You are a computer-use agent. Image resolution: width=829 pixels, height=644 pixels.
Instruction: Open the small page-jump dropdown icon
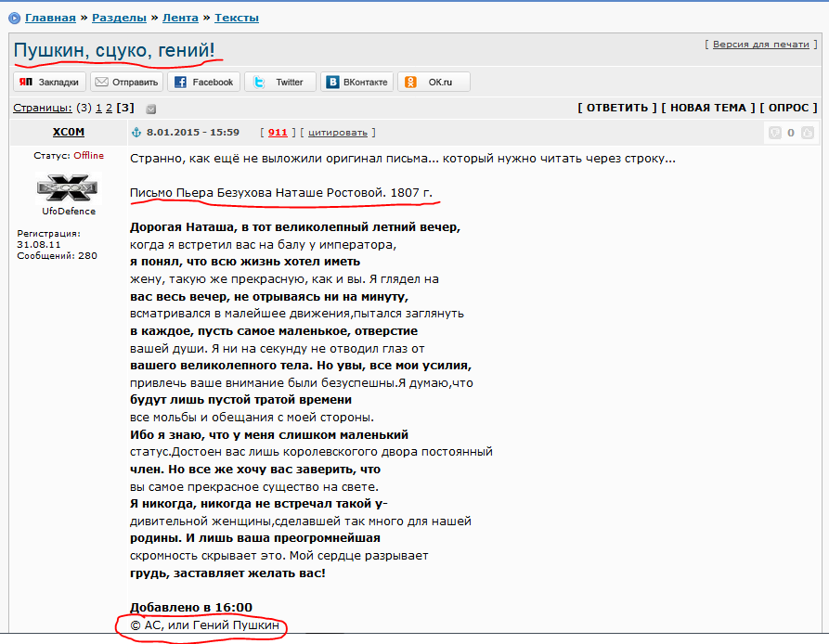pos(151,109)
